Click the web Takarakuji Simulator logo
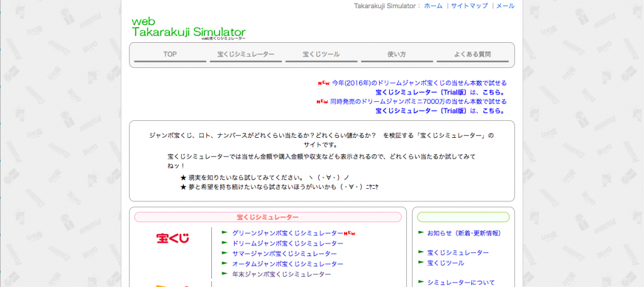This screenshot has height=287, width=644. click(188, 28)
